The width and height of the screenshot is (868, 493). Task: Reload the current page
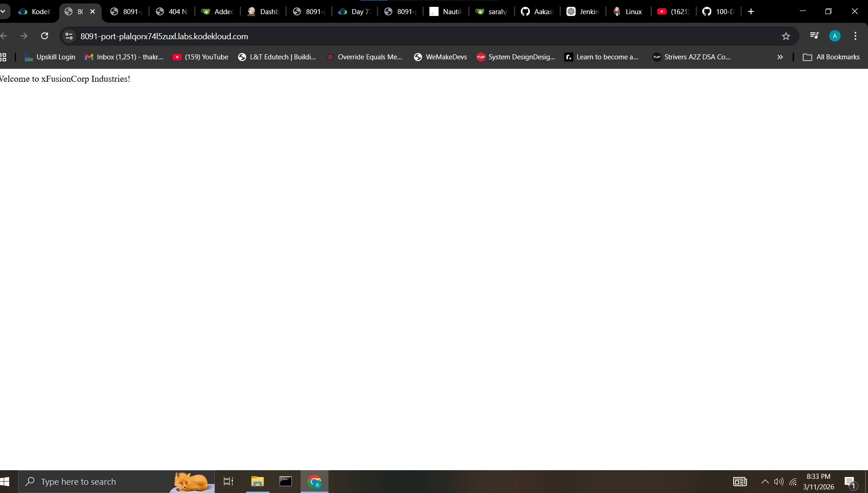click(x=44, y=36)
